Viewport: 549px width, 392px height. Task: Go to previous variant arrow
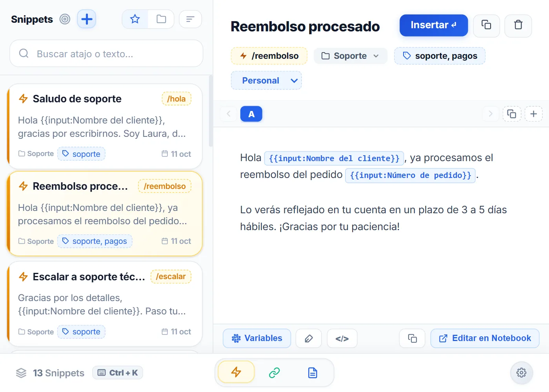pyautogui.click(x=229, y=114)
